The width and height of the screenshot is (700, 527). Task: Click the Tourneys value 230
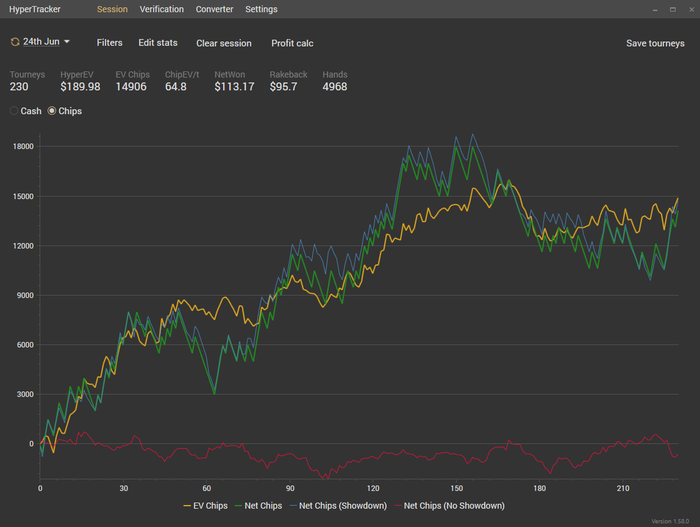19,87
